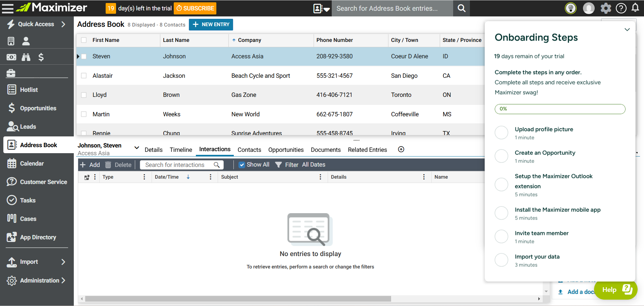Open the settings gear icon
The height and width of the screenshot is (306, 644).
pos(606,8)
